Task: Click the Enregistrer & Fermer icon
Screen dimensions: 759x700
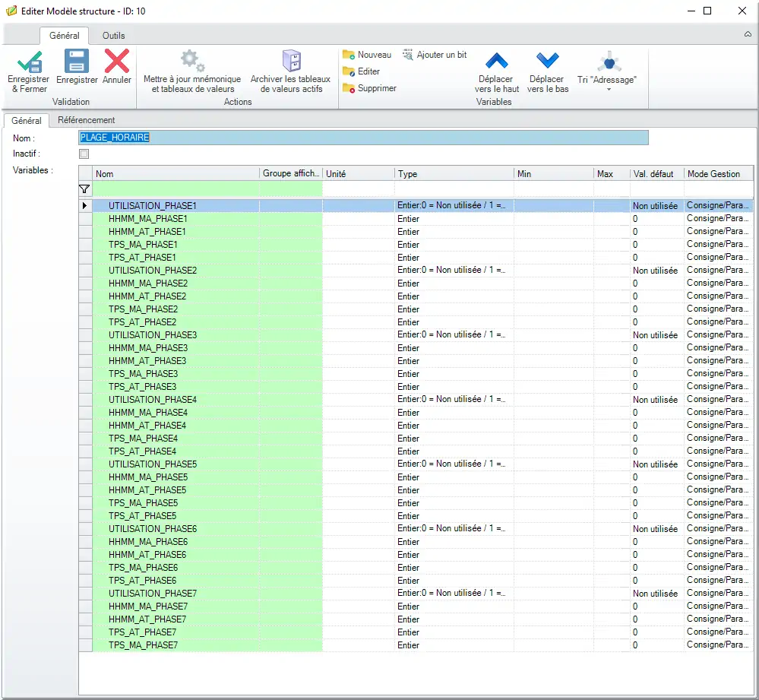Action: point(29,62)
